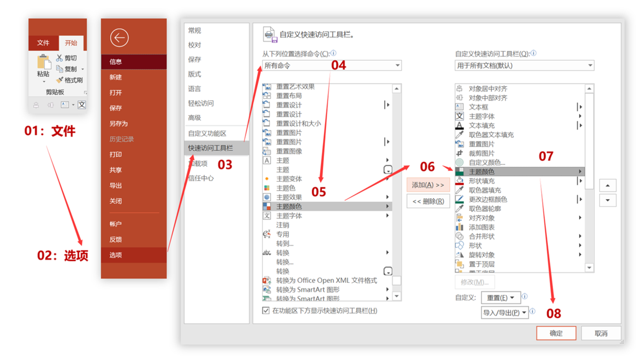Image resolution: width=644 pixels, height=363 pixels.
Task: Click the left commands list scrollbar up arrow
Action: pyautogui.click(x=397, y=89)
